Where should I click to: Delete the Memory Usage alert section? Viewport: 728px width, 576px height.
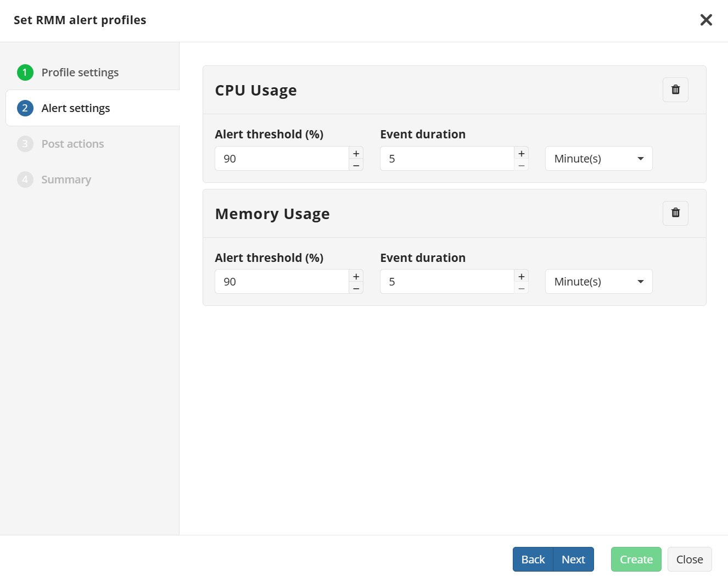coord(675,213)
